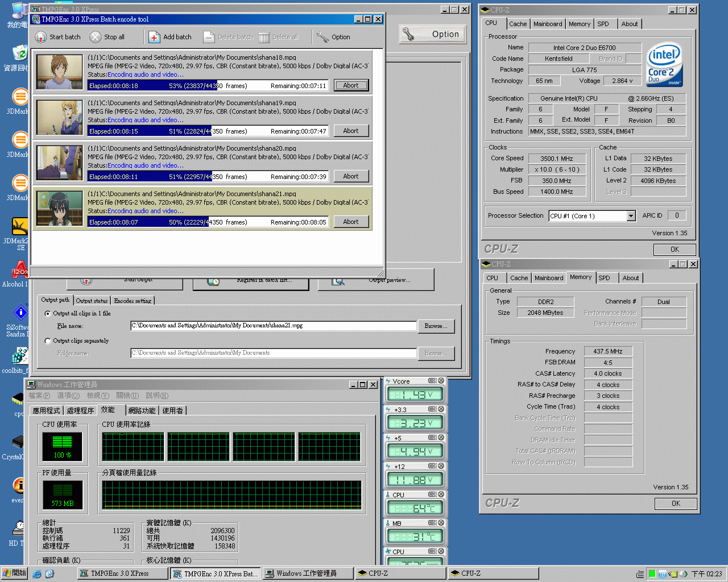Click the TMPGEnc 3.0 XPress taskbar button

click(122, 573)
